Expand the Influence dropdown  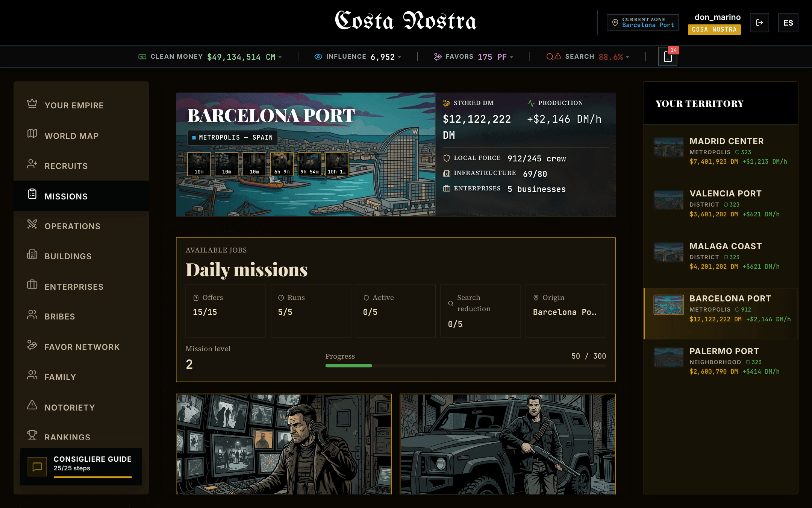coord(400,57)
